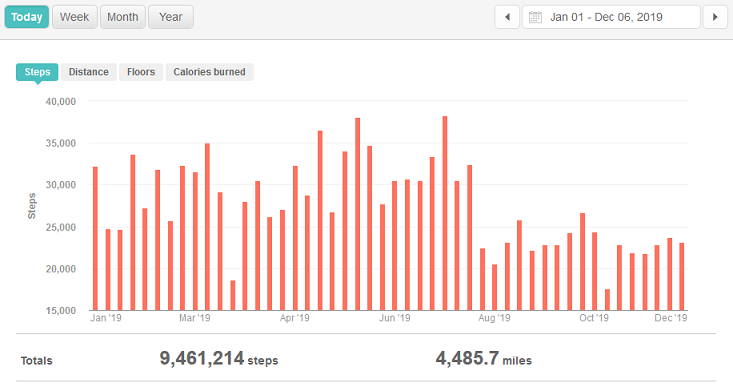Click the Jan '19 axis label
Viewport: 733px width, 387px height.
coord(106,318)
